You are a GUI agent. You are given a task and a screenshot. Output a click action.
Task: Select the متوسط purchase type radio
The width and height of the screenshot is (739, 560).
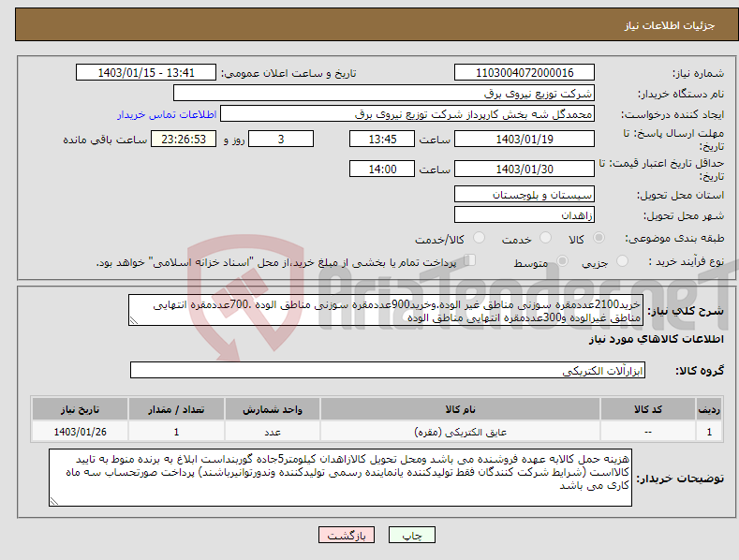pyautogui.click(x=562, y=261)
